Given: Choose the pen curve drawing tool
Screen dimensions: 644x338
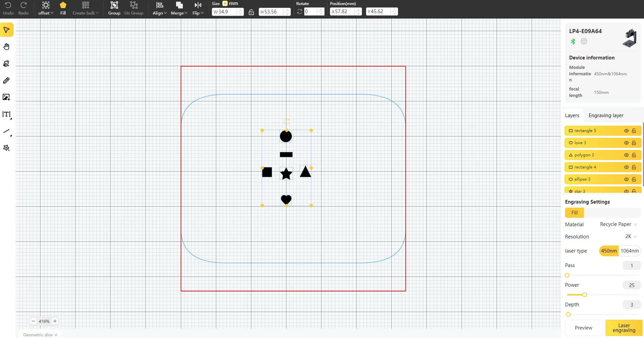Looking at the screenshot, I should pyautogui.click(x=6, y=63).
